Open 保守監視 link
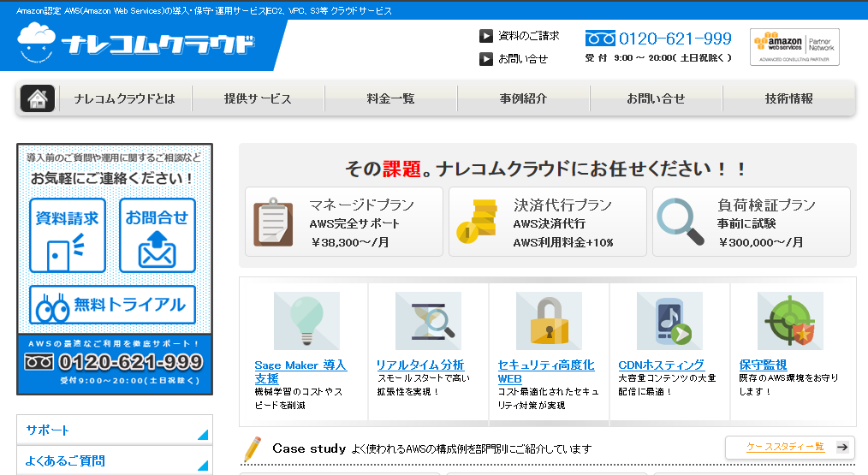The width and height of the screenshot is (868, 475). 763,365
